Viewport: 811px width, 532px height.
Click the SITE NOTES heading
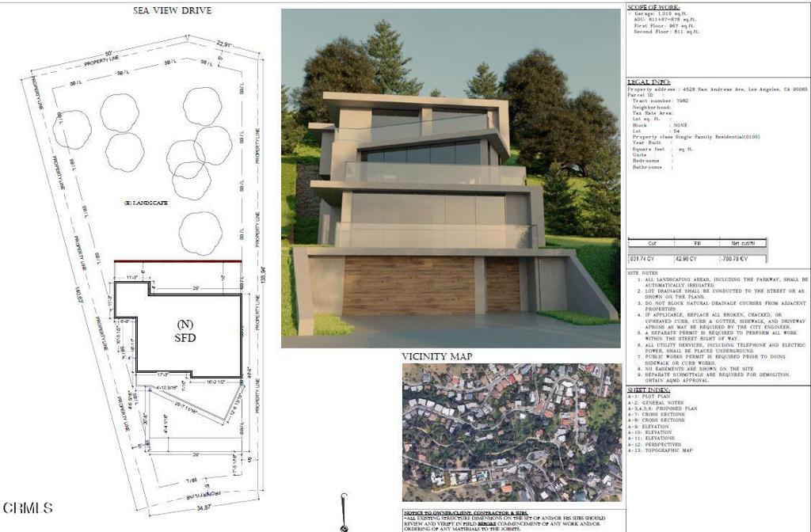point(643,272)
